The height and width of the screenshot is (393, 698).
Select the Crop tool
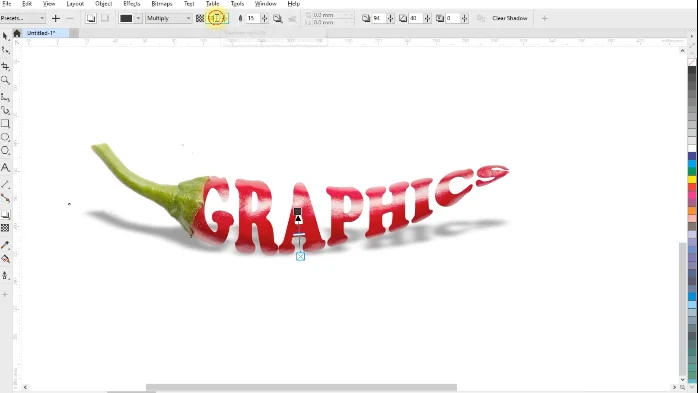pos(5,66)
